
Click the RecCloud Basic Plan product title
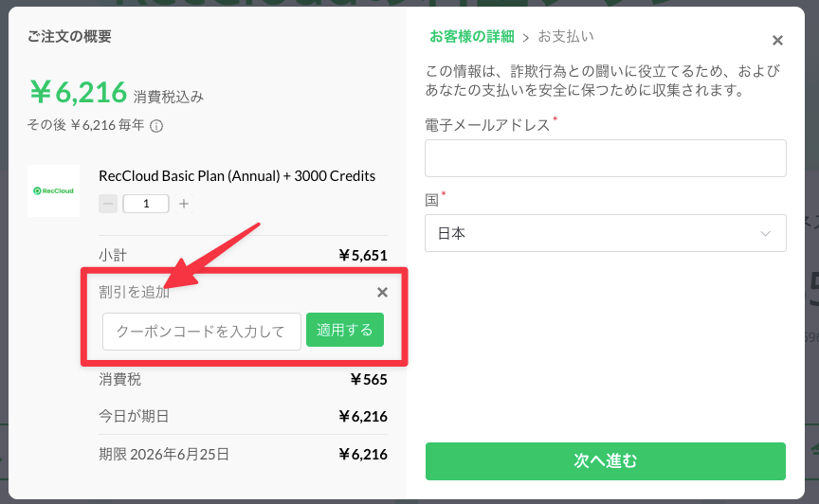[x=237, y=176]
